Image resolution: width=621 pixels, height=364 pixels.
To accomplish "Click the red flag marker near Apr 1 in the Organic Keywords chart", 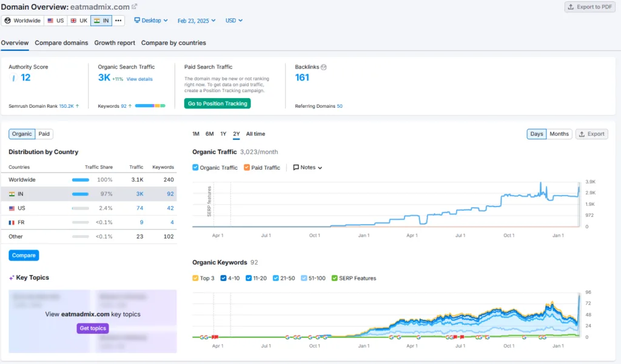I will tap(215, 337).
